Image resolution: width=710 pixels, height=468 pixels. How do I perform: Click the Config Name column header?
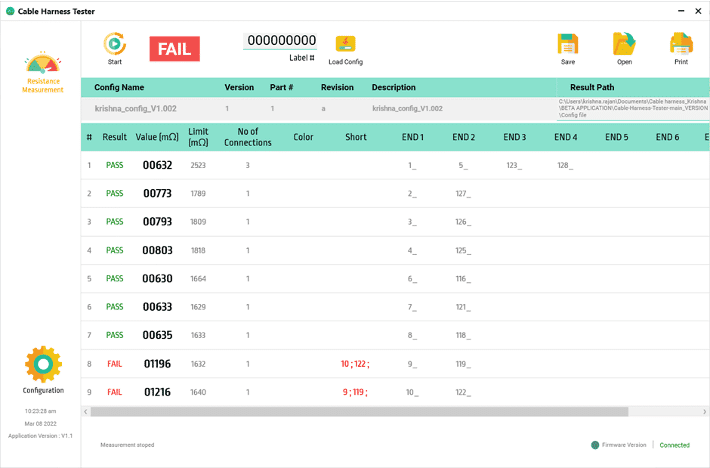[119, 87]
